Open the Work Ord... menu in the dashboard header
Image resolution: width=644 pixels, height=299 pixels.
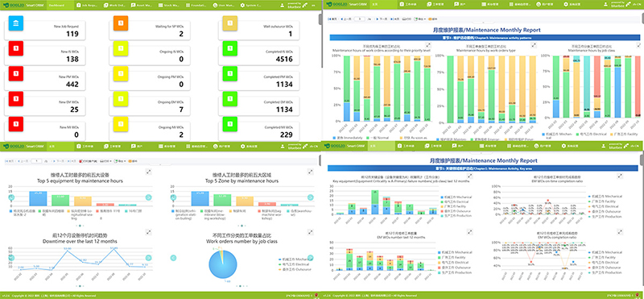[114, 6]
